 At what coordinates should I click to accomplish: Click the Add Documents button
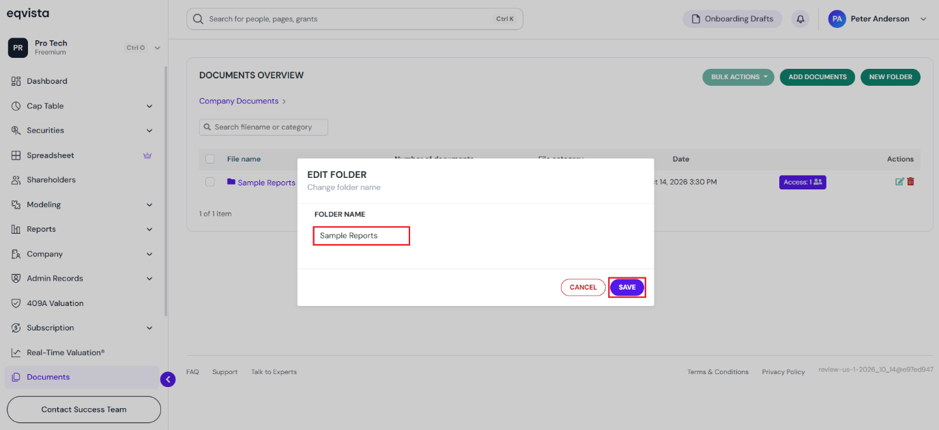[x=817, y=77]
